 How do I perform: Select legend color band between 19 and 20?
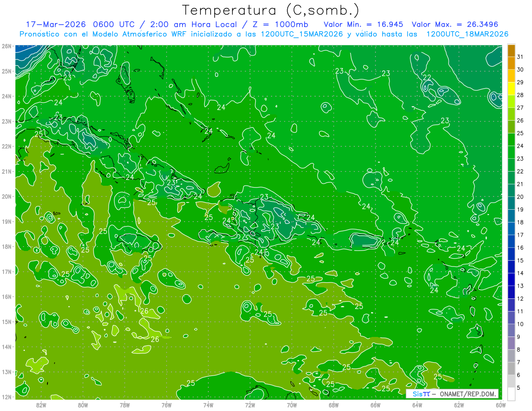click(511, 203)
